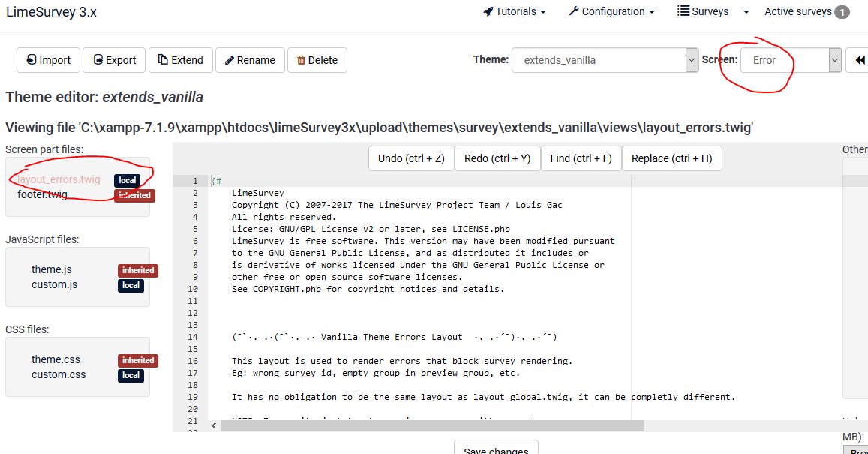Click the 'See COPYRIGHT.php' code line

click(368, 289)
